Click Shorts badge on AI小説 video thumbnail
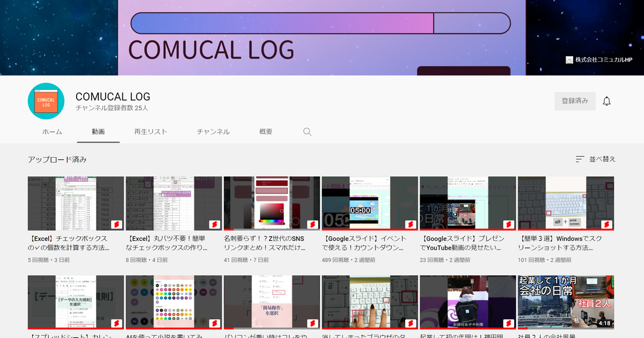Image resolution: width=644 pixels, height=338 pixels. [215, 324]
